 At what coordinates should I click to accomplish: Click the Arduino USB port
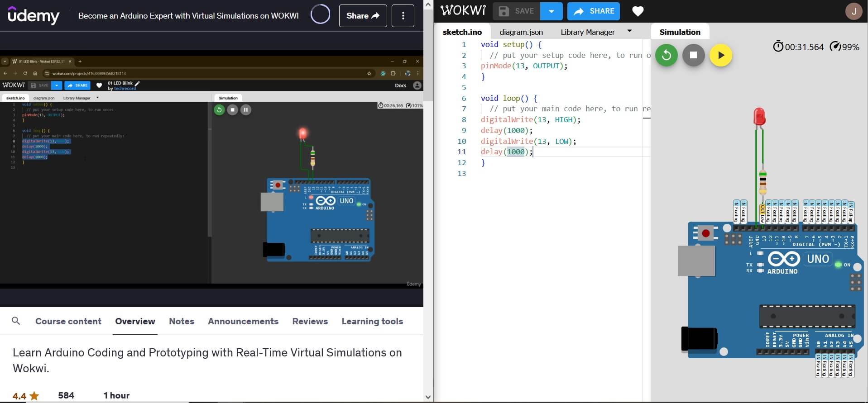696,260
